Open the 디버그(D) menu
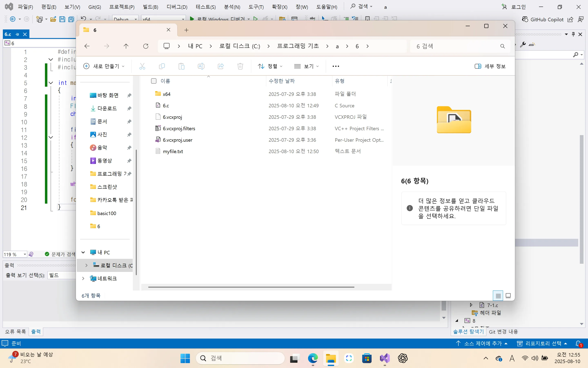The height and width of the screenshot is (368, 588). click(x=177, y=7)
